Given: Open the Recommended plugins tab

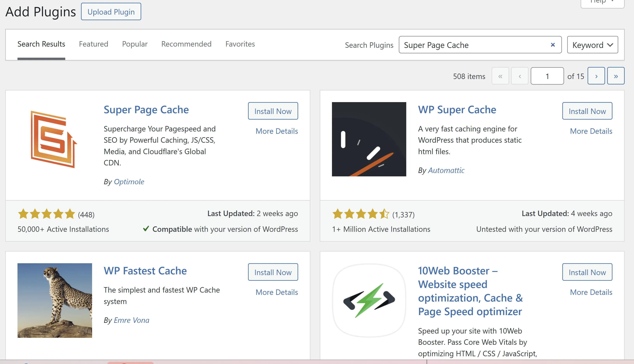Looking at the screenshot, I should (x=186, y=44).
